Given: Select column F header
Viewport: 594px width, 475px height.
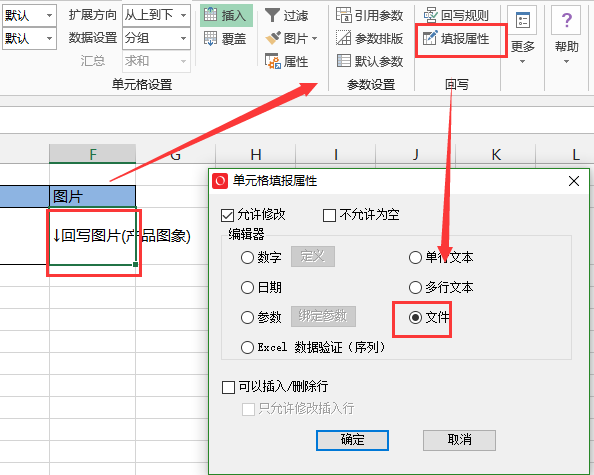Looking at the screenshot, I should coord(92,154).
